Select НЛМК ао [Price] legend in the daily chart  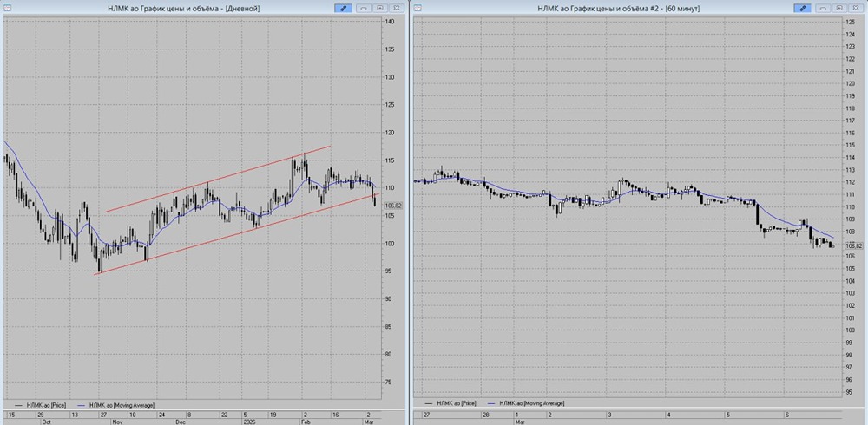coord(41,405)
